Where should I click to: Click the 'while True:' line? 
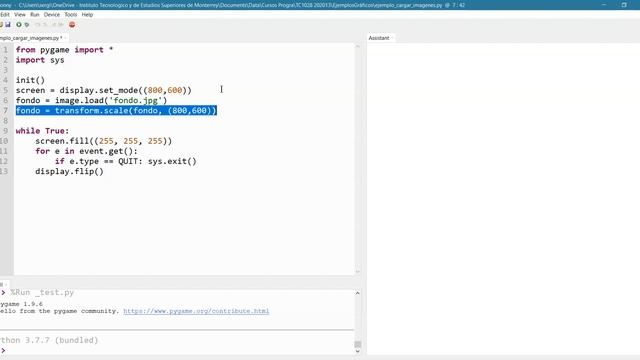coord(42,131)
